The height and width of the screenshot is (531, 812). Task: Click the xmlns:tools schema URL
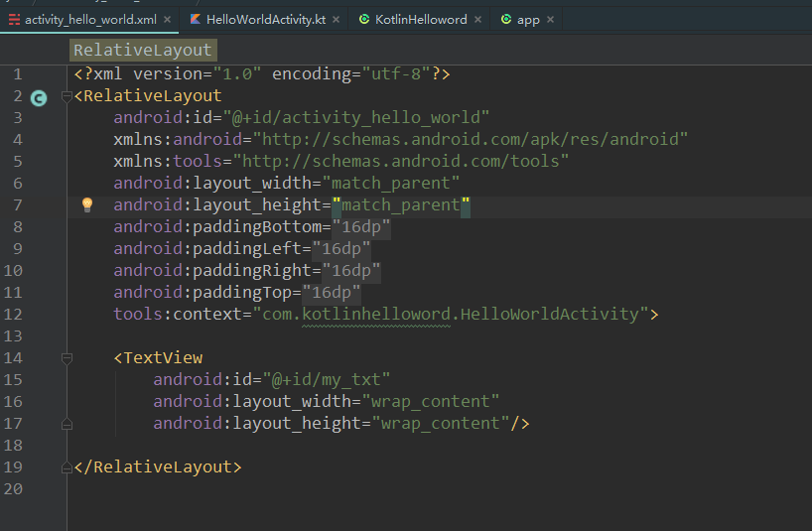(401, 162)
